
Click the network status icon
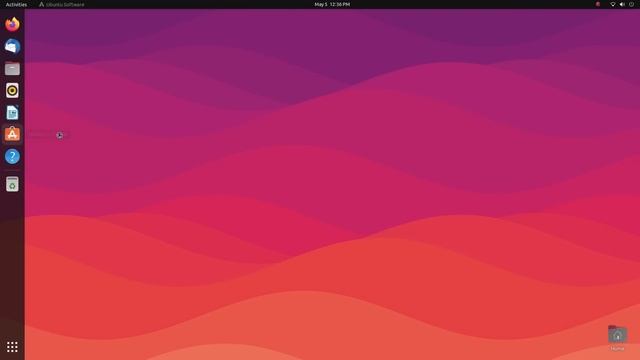coord(613,4)
